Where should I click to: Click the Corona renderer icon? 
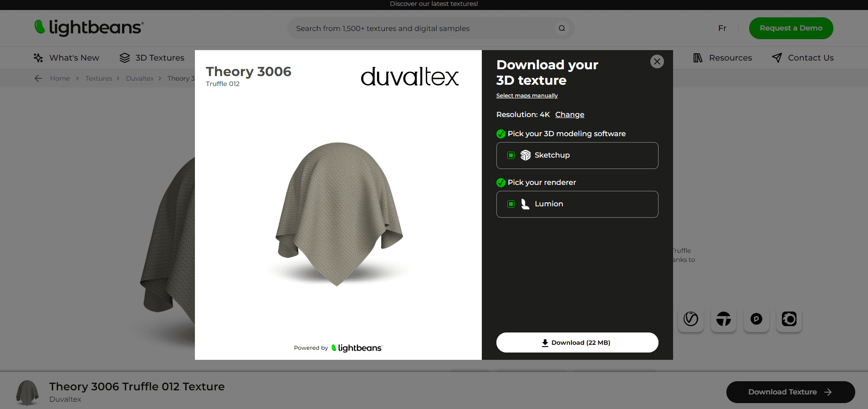pos(789,319)
